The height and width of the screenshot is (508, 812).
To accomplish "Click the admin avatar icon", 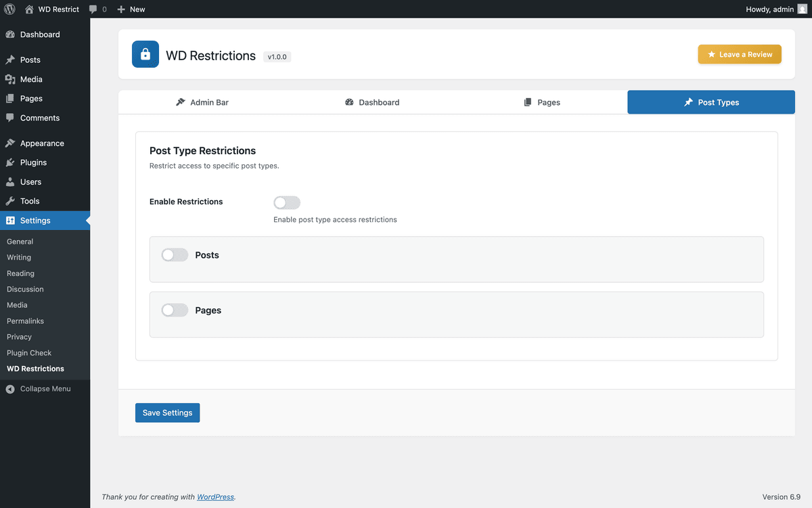I will point(803,9).
